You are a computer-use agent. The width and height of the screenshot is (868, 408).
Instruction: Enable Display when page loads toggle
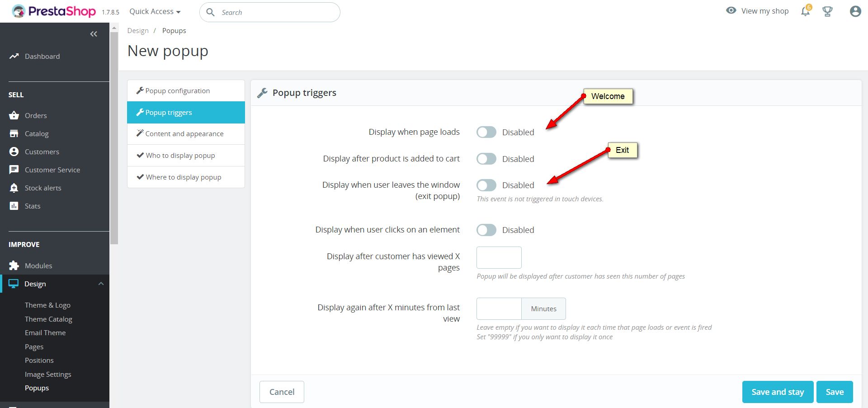click(x=486, y=132)
